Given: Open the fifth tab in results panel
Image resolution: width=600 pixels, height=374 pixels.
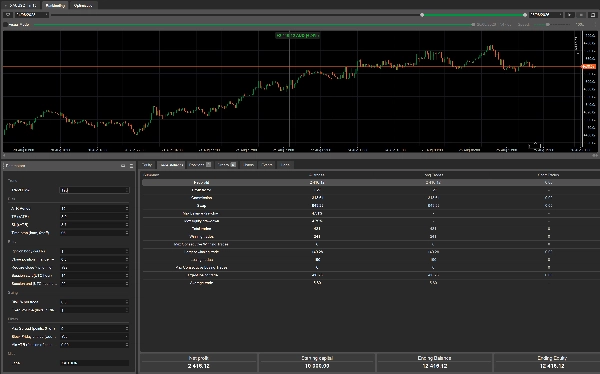Looking at the screenshot, I should point(249,165).
